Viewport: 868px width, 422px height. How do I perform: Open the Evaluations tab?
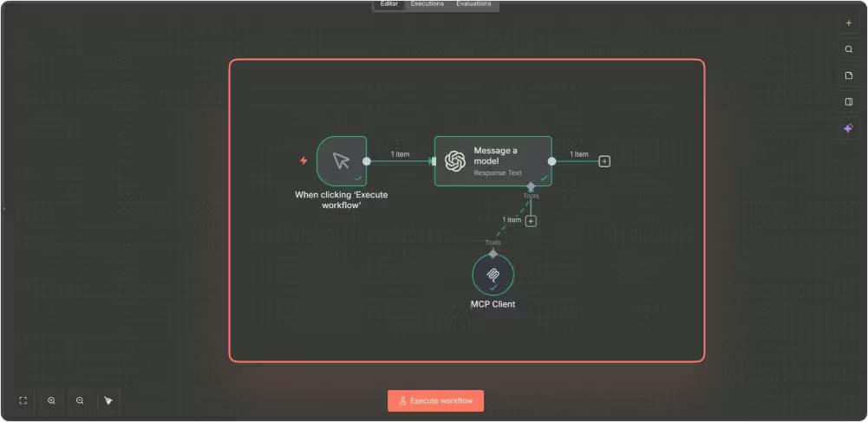(x=473, y=4)
